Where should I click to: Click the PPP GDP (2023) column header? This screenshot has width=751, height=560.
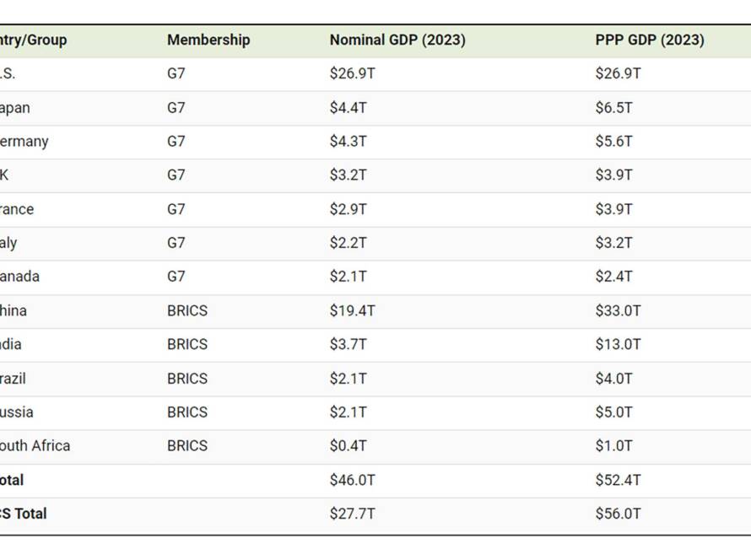coord(650,40)
